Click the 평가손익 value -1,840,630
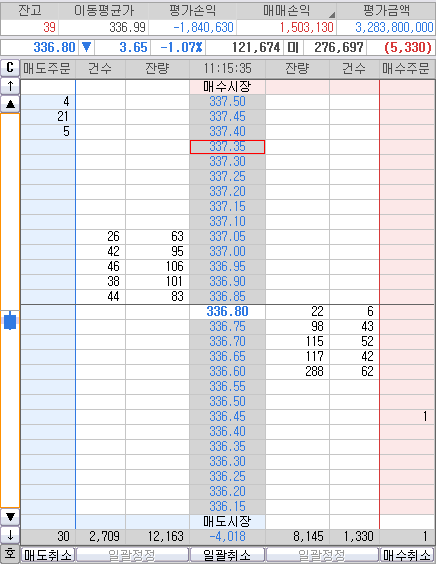 tap(192, 27)
